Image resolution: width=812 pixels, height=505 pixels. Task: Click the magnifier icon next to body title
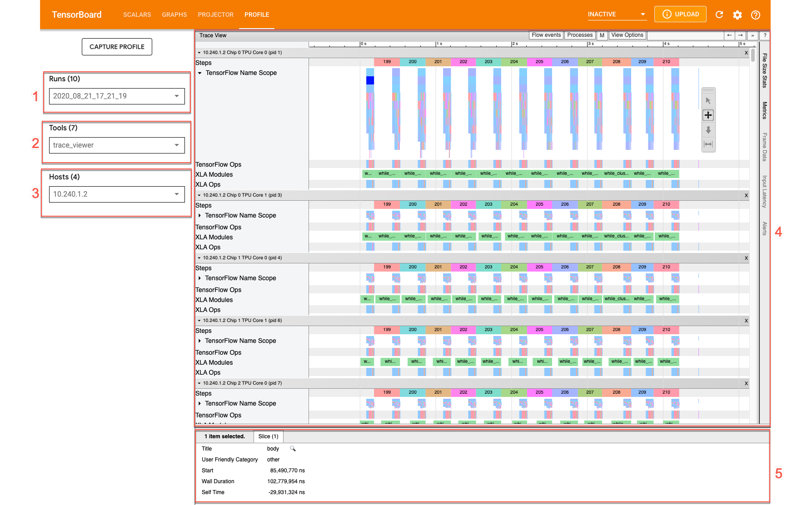293,449
